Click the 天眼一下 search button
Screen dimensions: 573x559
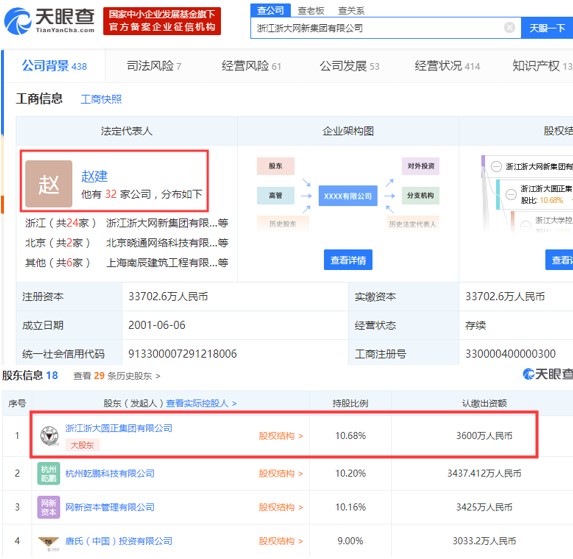[547, 28]
